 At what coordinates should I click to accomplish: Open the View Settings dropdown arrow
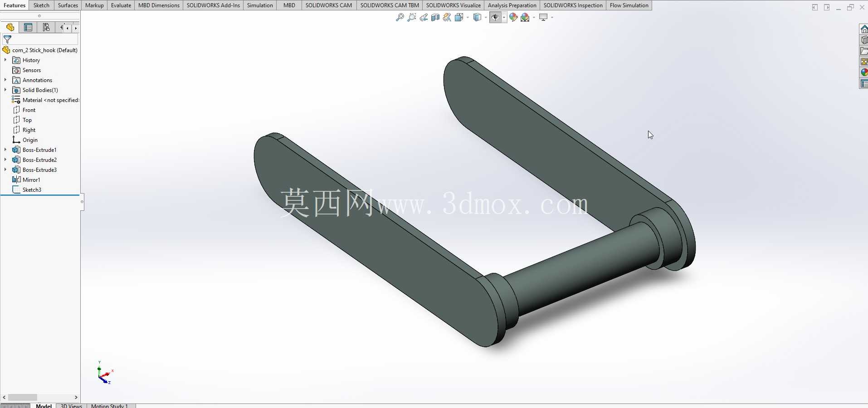(552, 17)
